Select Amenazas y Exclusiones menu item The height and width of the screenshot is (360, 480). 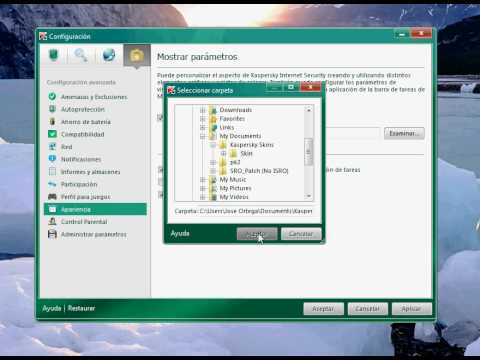coord(94,97)
